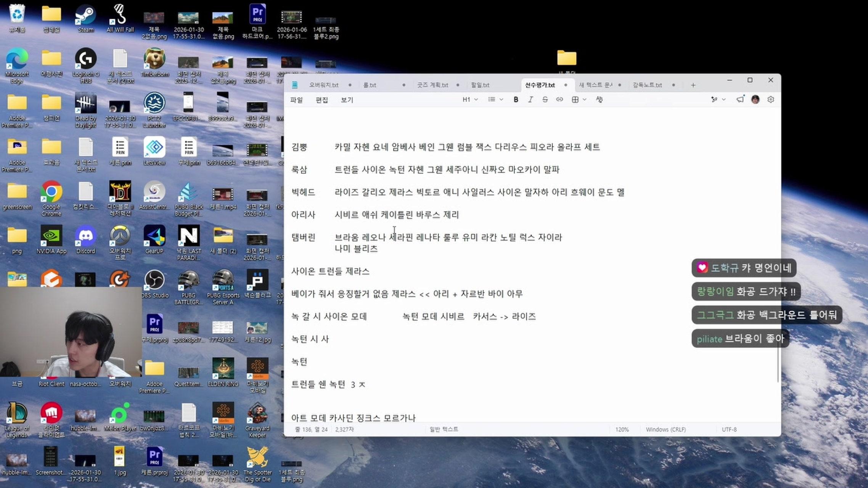Open the insert link tool in the toolbar
Screen dimensions: 868x488
[x=559, y=100]
